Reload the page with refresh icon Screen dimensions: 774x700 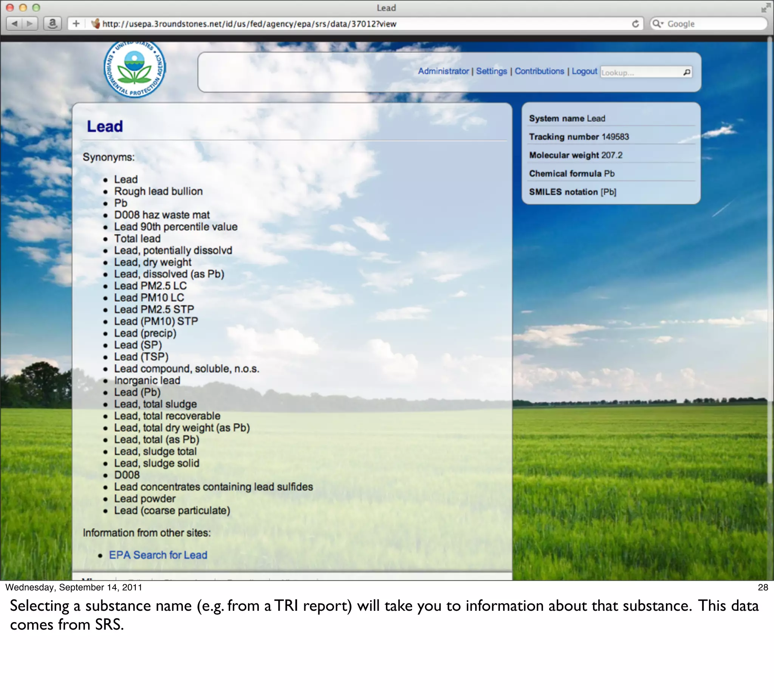(635, 24)
